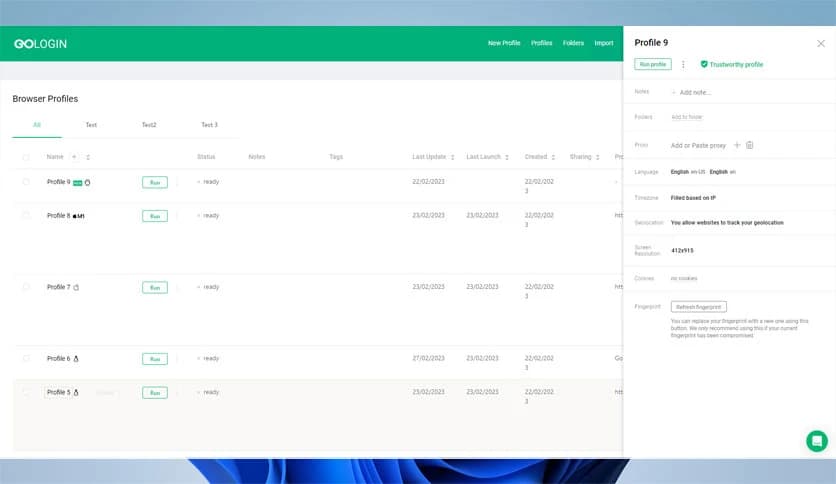Select the All folder tab

(37, 125)
